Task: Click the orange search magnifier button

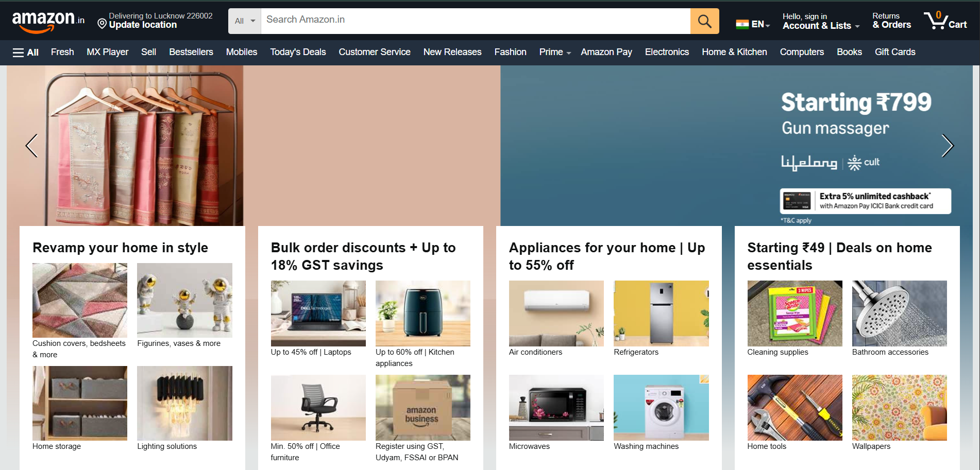Action: (x=704, y=21)
